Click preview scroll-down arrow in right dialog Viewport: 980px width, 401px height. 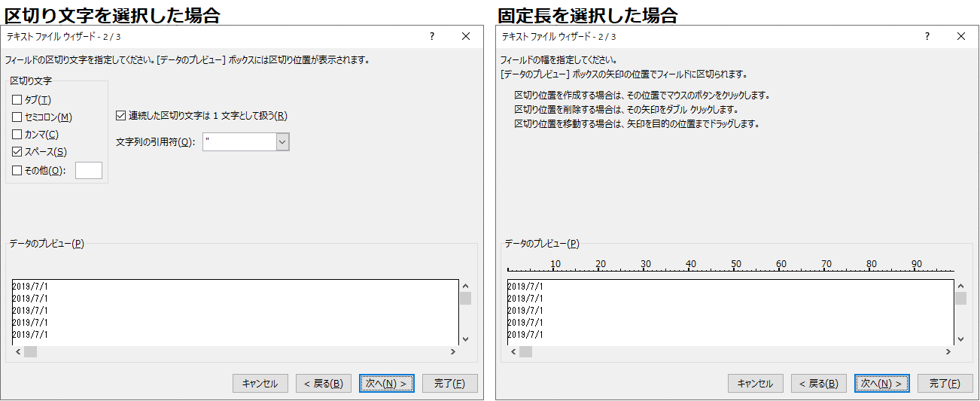point(960,339)
